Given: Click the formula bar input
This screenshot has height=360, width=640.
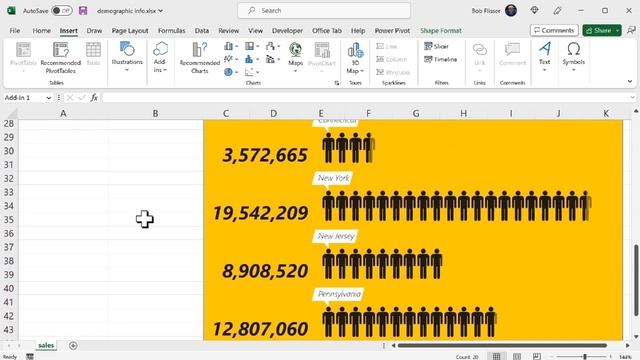Looking at the screenshot, I should point(365,98).
